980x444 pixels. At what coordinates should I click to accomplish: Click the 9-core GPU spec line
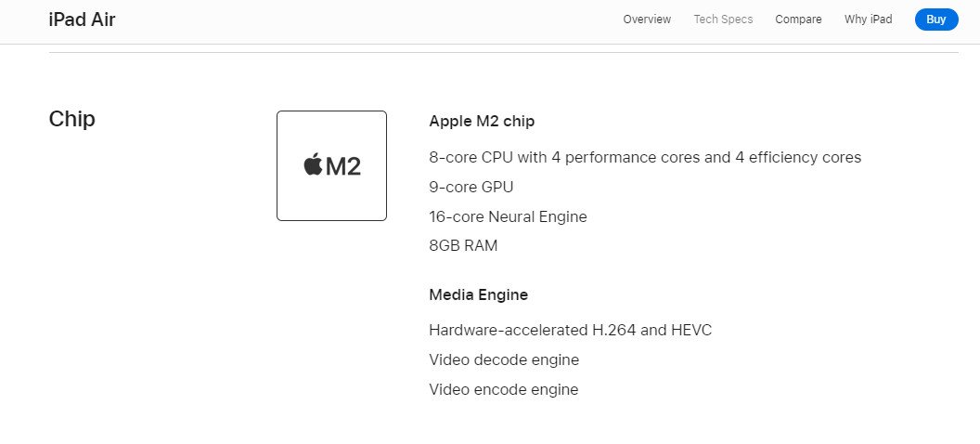click(x=471, y=187)
